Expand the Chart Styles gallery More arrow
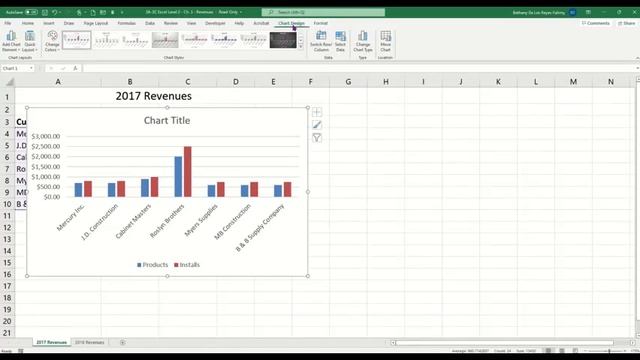The image size is (640, 360). pyautogui.click(x=301, y=46)
